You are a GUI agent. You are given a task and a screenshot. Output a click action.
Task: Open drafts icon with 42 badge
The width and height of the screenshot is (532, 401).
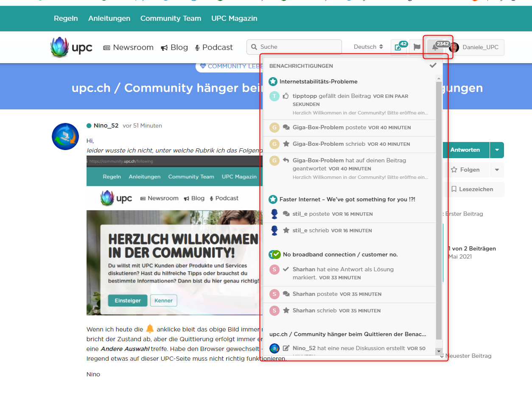click(398, 47)
